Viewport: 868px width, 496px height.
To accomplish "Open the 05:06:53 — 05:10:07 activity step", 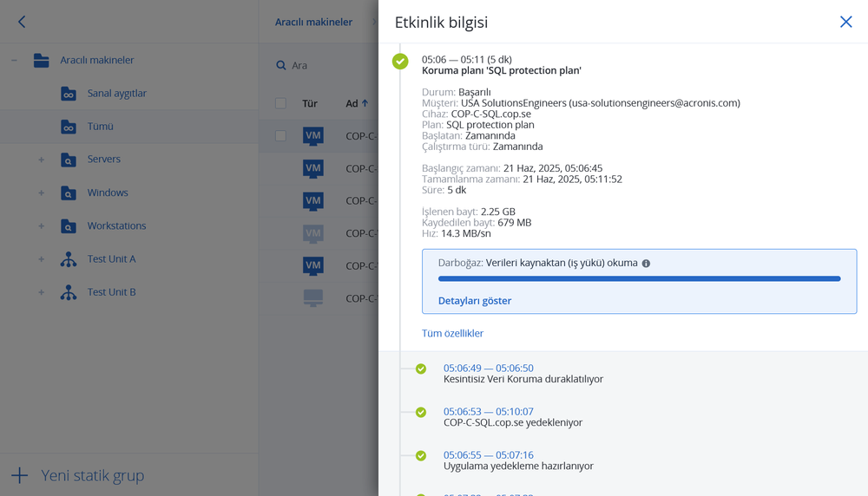I will click(488, 411).
